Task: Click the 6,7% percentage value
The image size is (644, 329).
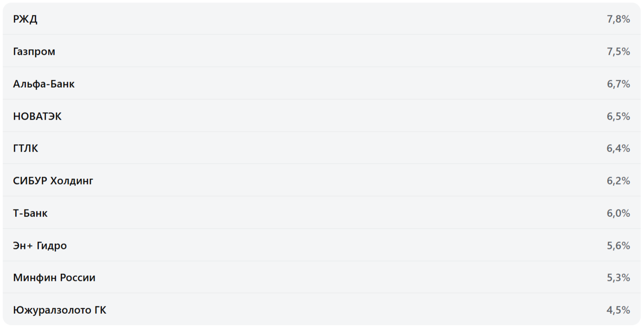Action: pos(618,84)
